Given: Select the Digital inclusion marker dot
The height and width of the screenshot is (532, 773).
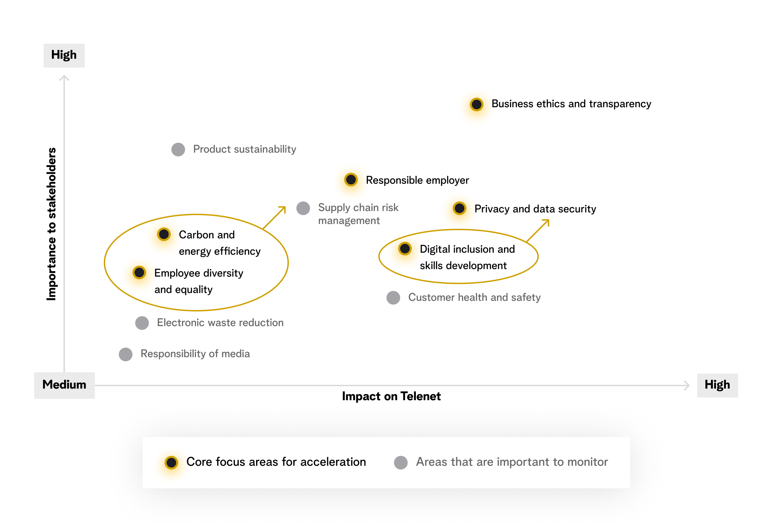Looking at the screenshot, I should click(x=405, y=249).
